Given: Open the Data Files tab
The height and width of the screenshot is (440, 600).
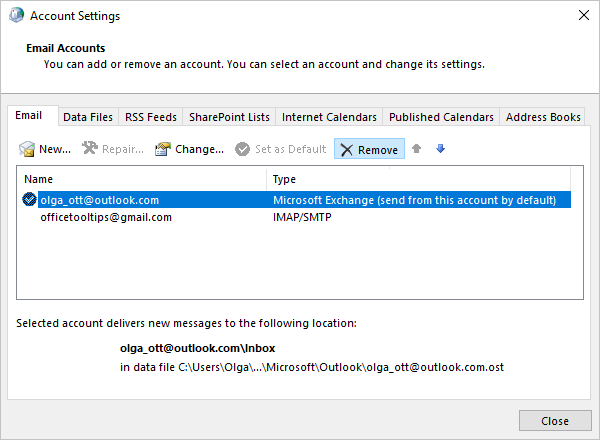Looking at the screenshot, I should 88,117.
